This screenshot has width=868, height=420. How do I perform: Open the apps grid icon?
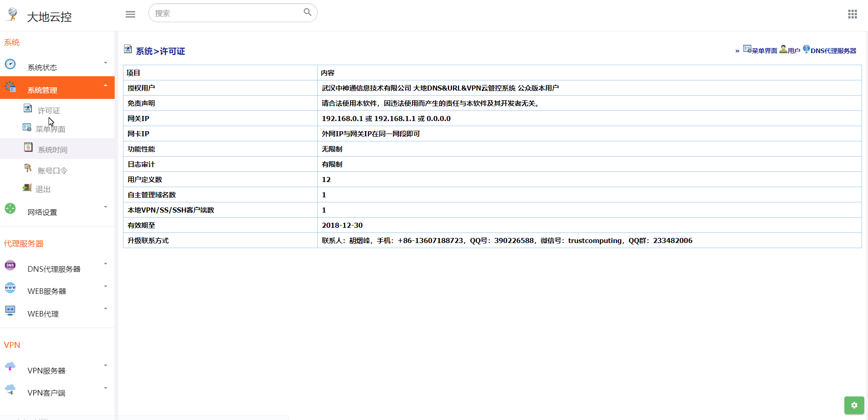click(x=852, y=14)
